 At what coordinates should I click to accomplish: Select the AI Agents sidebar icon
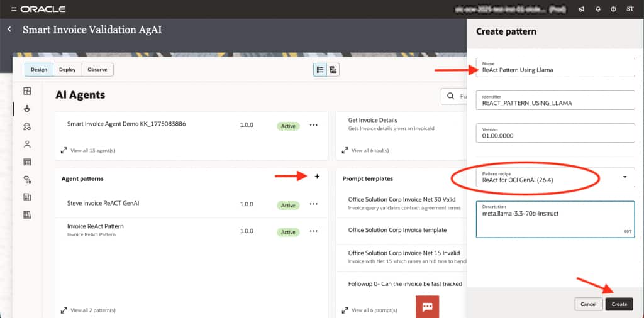pyautogui.click(x=27, y=109)
